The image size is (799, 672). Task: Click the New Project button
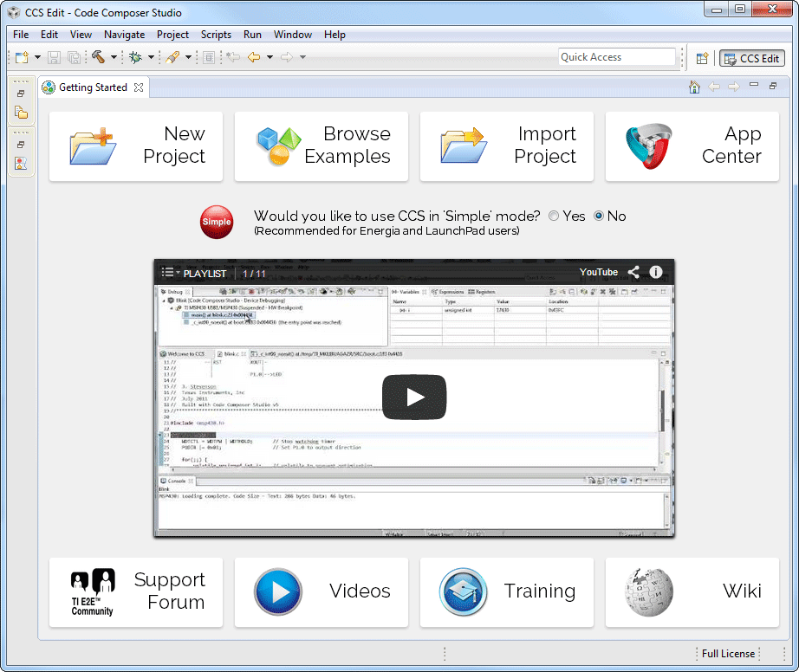pyautogui.click(x=135, y=145)
